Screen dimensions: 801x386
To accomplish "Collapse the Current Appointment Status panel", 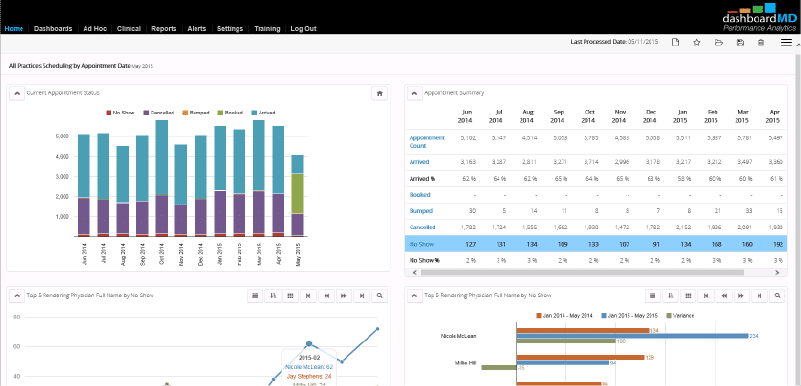I will click(17, 93).
